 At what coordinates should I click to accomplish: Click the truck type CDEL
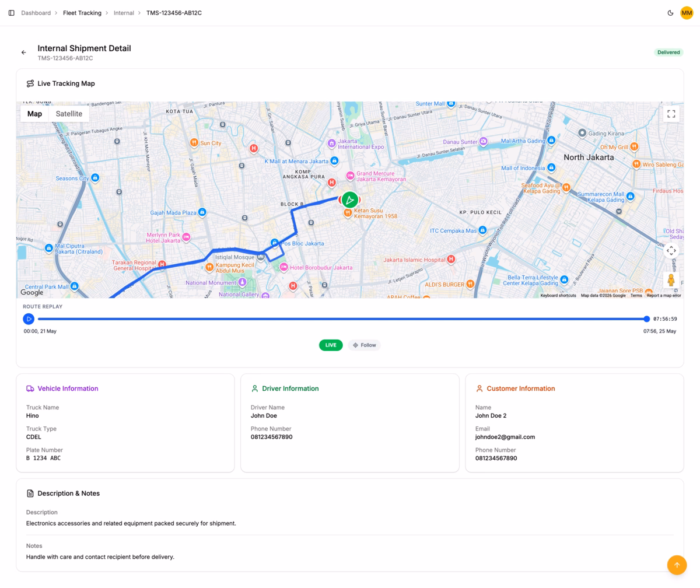34,437
